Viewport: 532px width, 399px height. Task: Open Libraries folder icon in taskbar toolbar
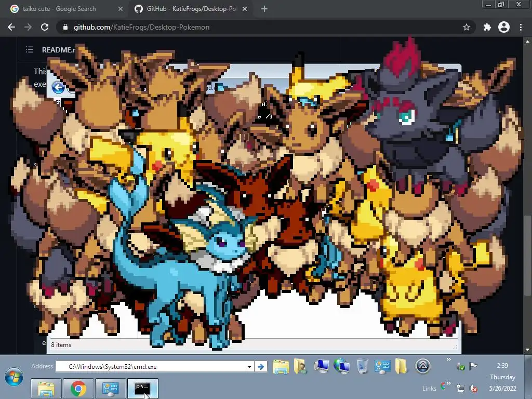coord(281,366)
